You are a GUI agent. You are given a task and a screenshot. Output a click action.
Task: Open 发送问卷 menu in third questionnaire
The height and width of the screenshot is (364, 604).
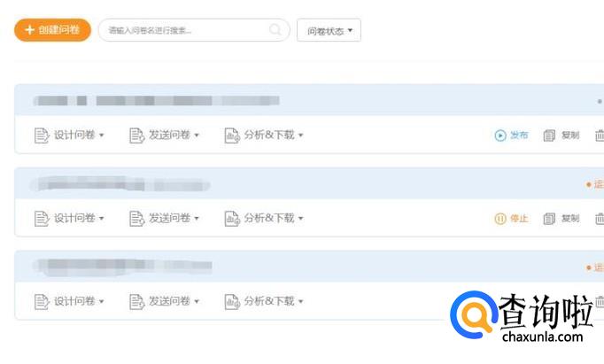pos(165,301)
